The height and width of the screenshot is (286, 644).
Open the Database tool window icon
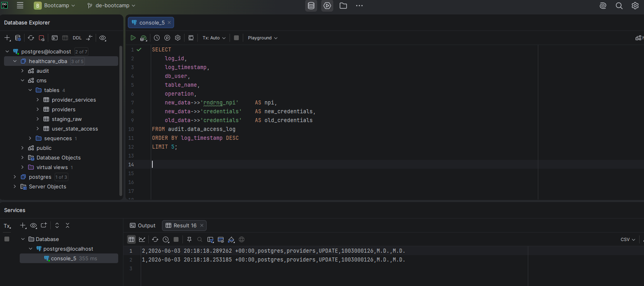311,6
